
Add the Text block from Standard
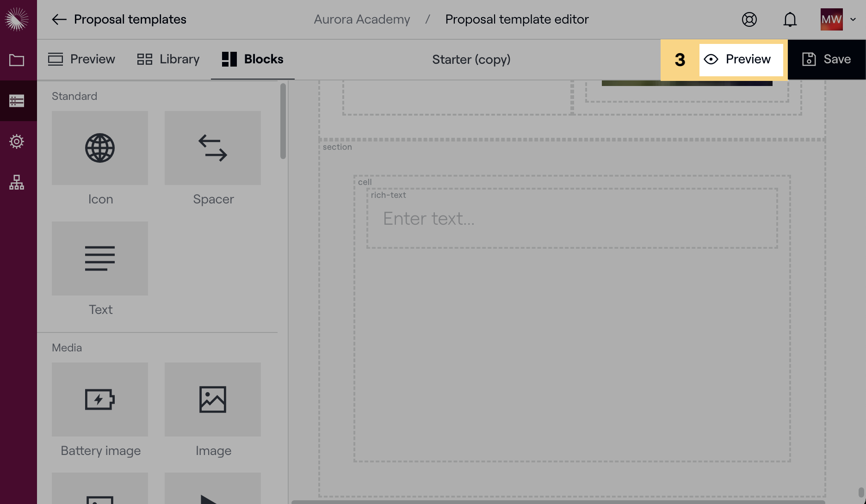(100, 258)
